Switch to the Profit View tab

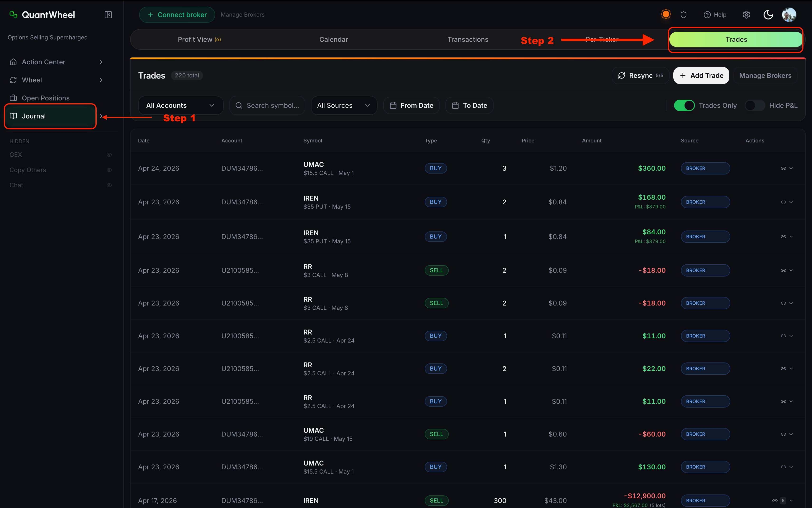click(x=199, y=40)
